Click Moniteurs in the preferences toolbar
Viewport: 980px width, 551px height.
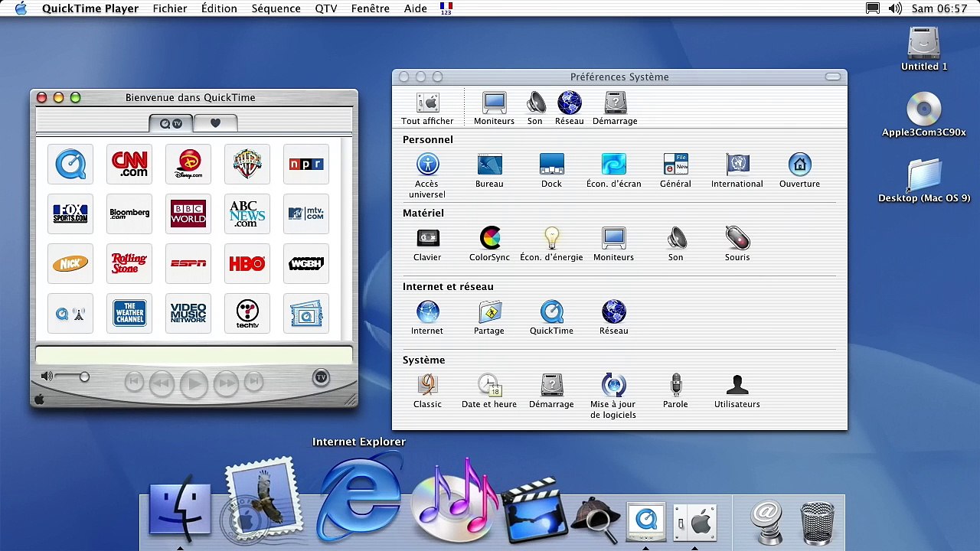[494, 109]
